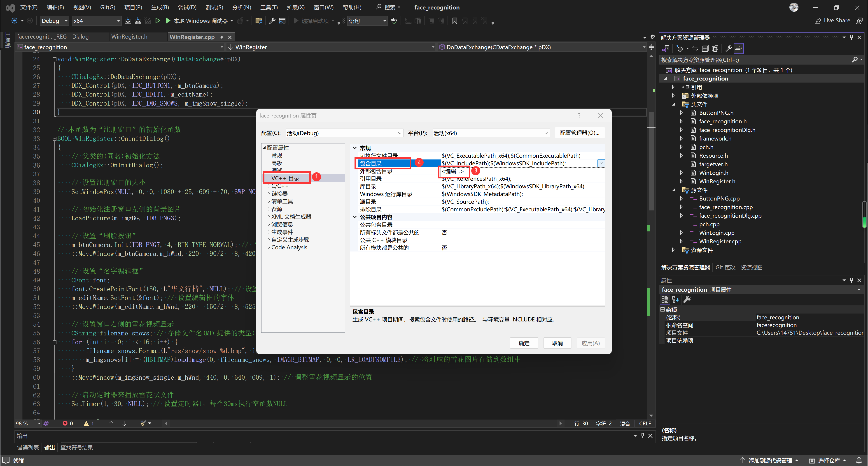Click the hollow green Start Without Debugging arrow
This screenshot has height=466, width=868.
[x=157, y=21]
